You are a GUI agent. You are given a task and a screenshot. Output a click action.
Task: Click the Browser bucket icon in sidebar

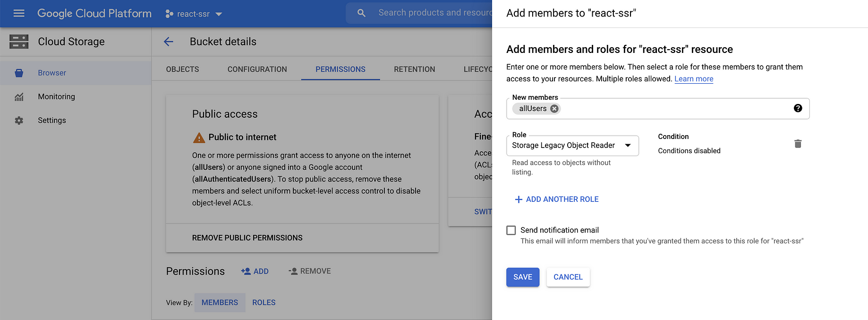point(19,73)
